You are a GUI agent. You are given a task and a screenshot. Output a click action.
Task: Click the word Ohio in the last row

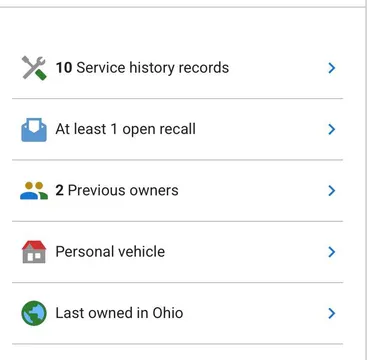tap(168, 313)
